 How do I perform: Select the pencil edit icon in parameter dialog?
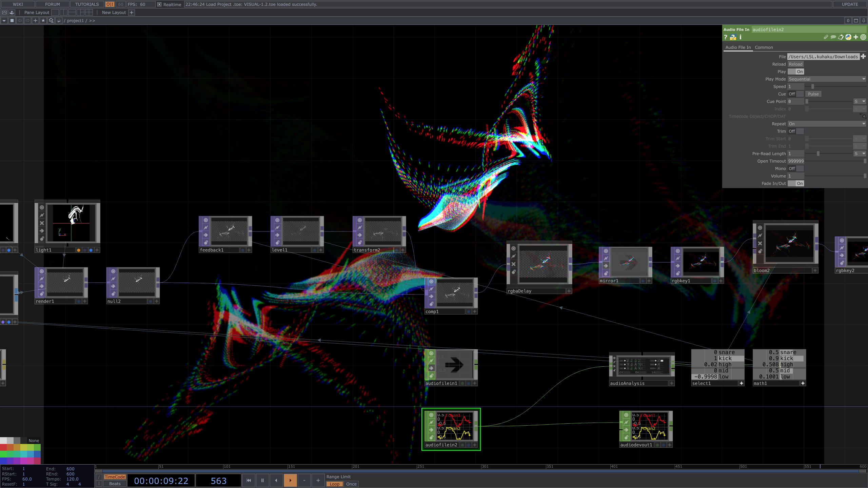click(826, 37)
